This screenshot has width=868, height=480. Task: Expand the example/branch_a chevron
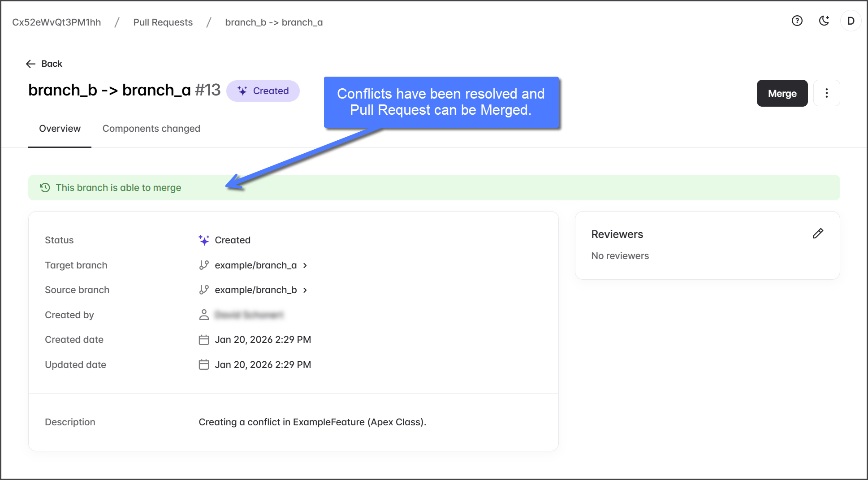[x=305, y=265]
